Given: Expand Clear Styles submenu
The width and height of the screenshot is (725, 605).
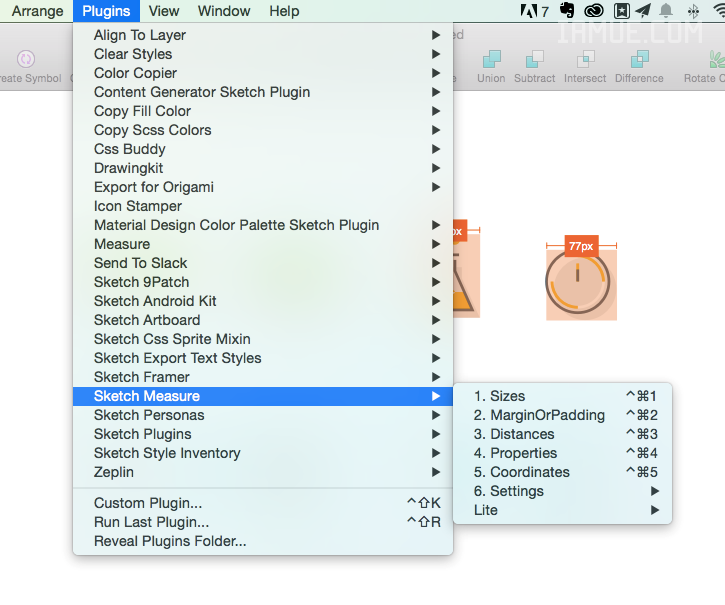Looking at the screenshot, I should [x=263, y=54].
